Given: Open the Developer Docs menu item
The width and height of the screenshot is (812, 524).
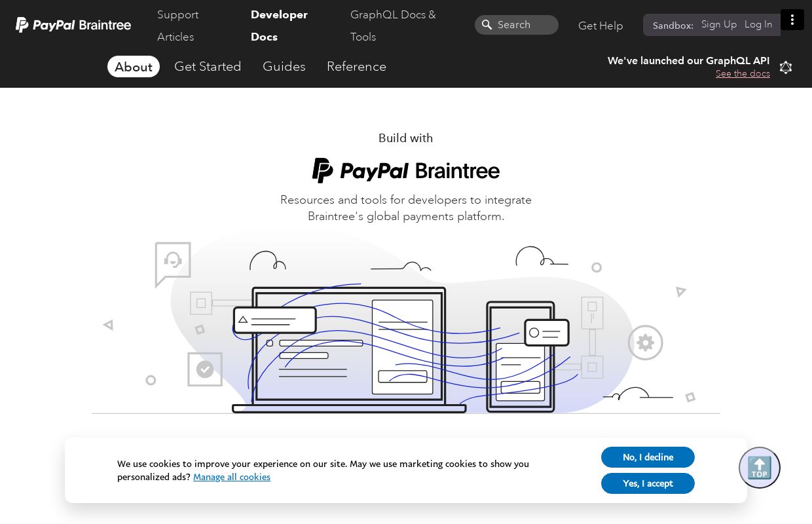Looking at the screenshot, I should click(279, 26).
